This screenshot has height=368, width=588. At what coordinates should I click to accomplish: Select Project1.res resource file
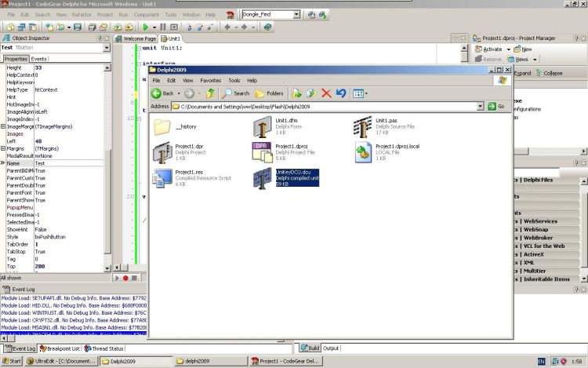click(191, 178)
